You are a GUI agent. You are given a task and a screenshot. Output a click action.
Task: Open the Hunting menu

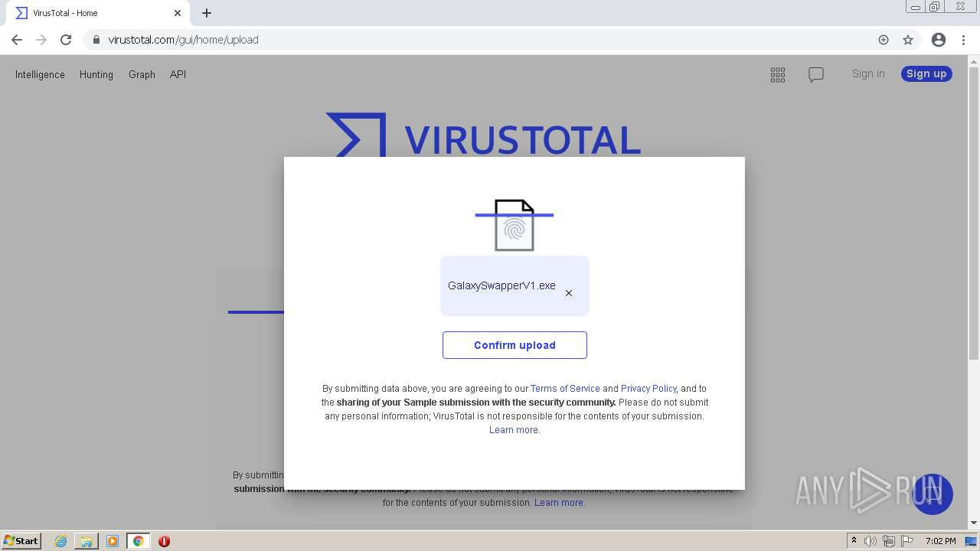tap(96, 74)
